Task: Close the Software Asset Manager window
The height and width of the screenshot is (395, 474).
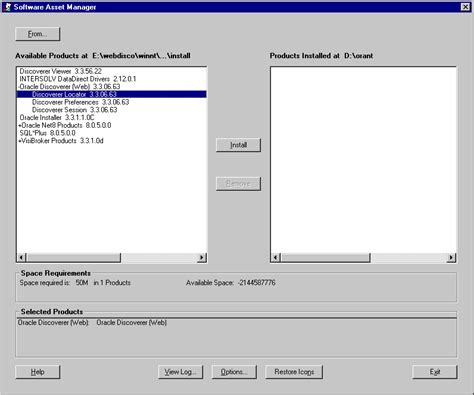Action: pos(465,7)
